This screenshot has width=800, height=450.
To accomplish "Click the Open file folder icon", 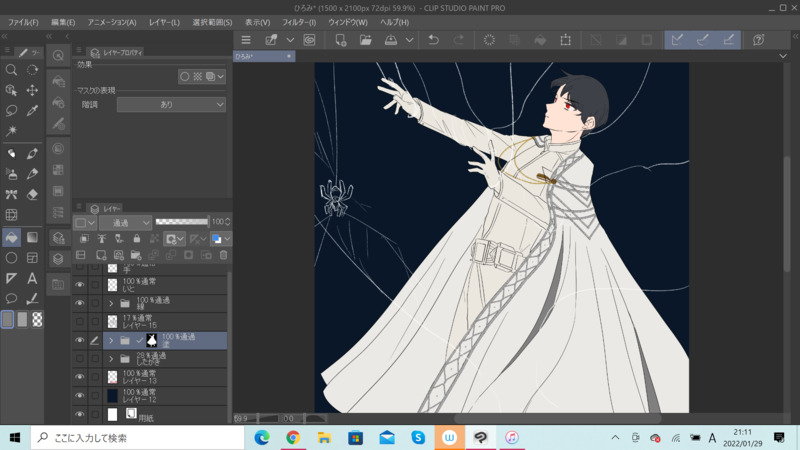I will point(365,40).
